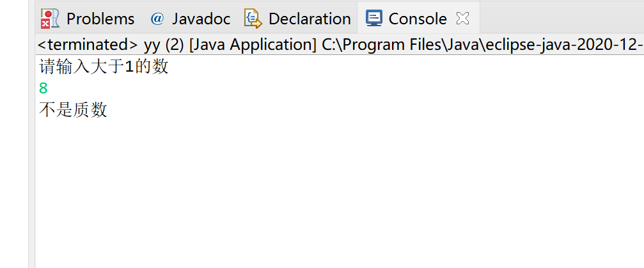Click the green input value 8
Image resolution: width=644 pixels, height=268 pixels.
43,88
